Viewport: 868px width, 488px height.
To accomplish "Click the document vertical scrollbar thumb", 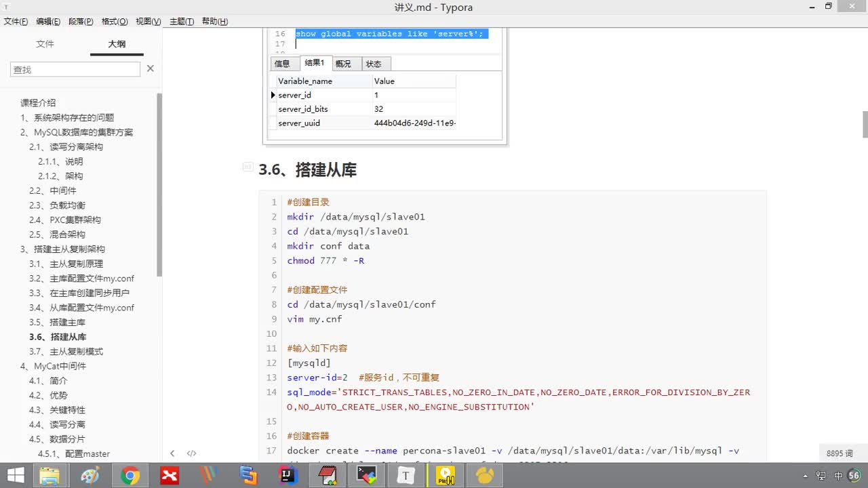I will pos(865,124).
